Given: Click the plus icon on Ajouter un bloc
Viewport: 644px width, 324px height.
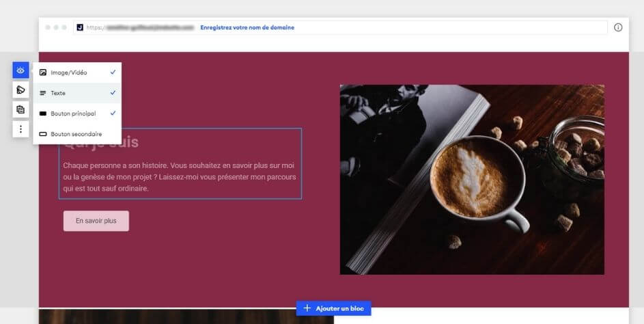Looking at the screenshot, I should coord(307,308).
